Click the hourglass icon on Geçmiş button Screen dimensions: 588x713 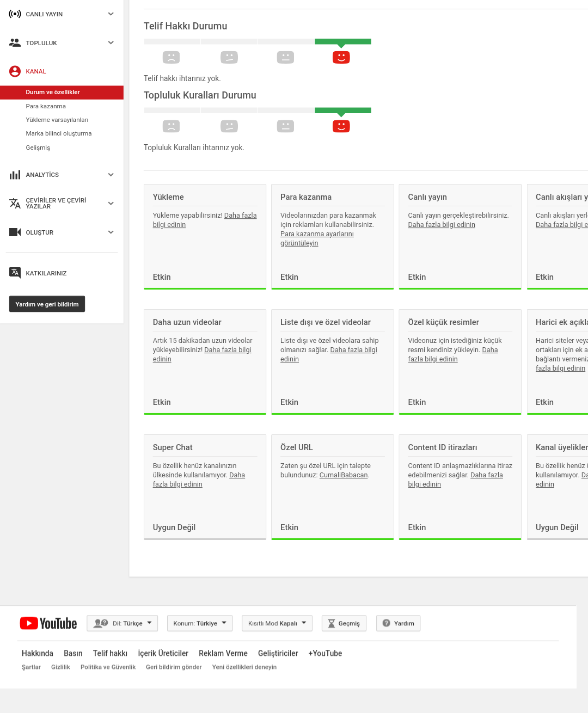tap(331, 624)
